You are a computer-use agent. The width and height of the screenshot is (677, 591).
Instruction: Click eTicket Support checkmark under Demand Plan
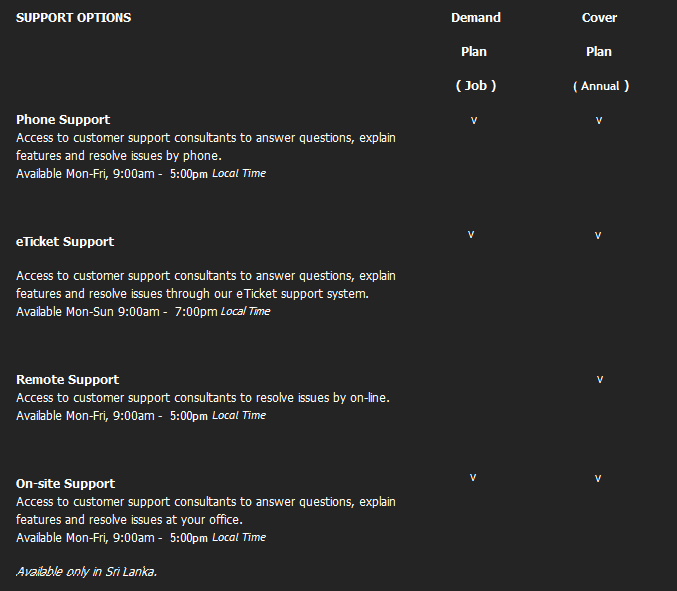(471, 234)
